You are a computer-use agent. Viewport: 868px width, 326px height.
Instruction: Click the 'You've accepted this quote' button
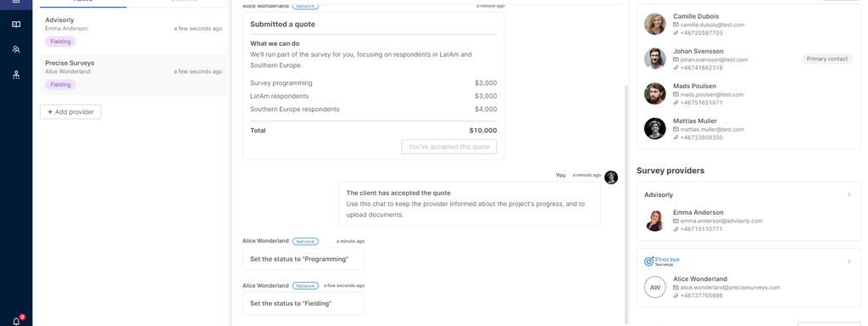point(449,147)
